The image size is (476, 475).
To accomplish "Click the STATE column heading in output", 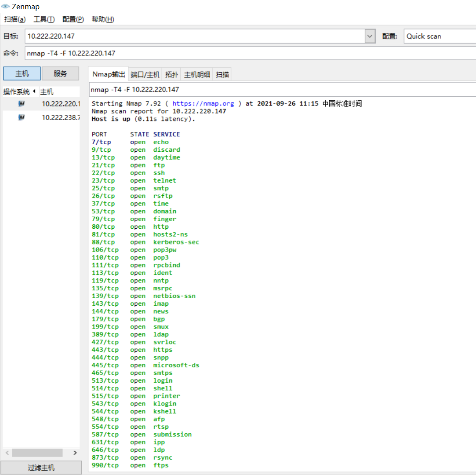I will point(140,134).
